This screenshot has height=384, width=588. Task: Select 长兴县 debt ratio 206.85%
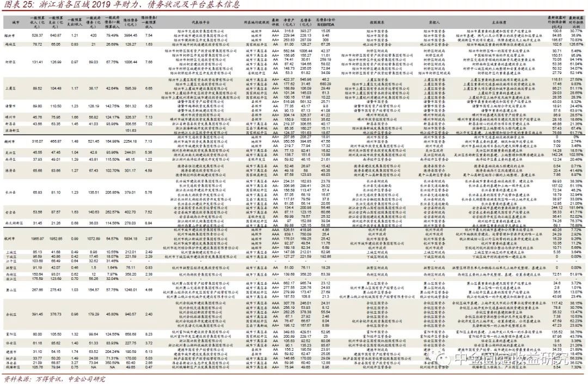point(112,193)
